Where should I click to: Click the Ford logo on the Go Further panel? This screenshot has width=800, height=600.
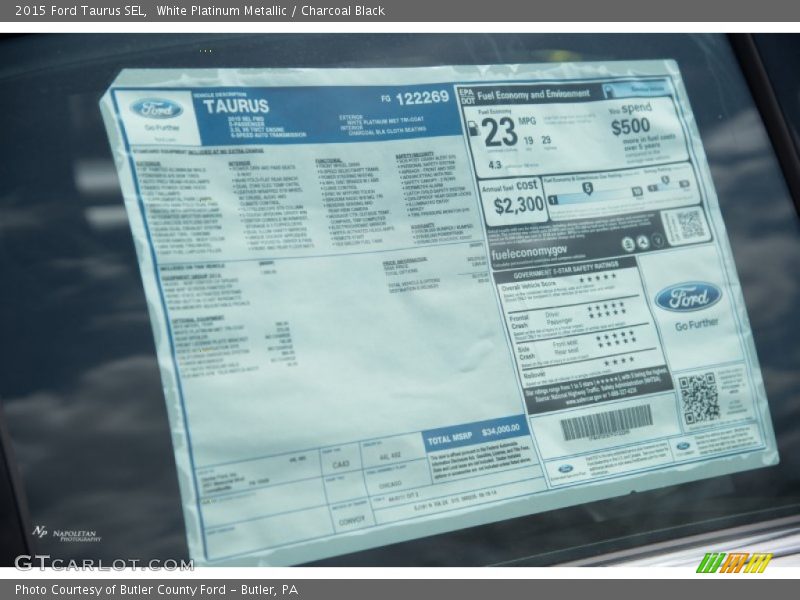coord(689,298)
